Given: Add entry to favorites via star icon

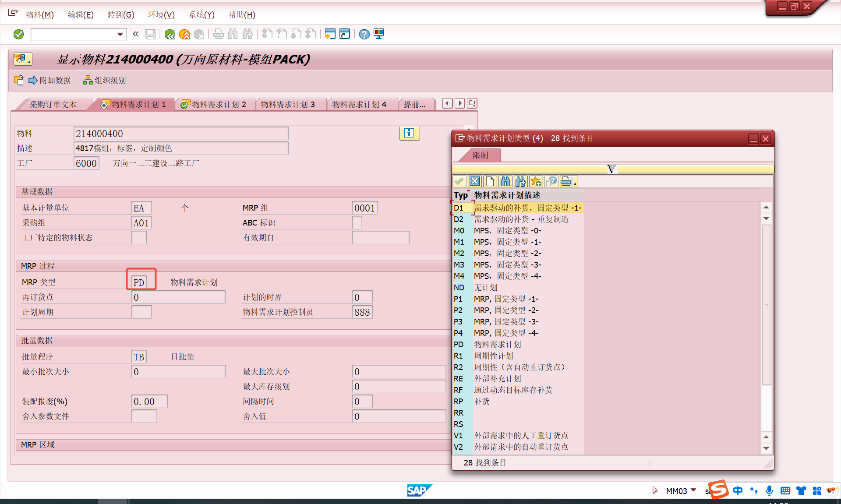Looking at the screenshot, I should [536, 181].
